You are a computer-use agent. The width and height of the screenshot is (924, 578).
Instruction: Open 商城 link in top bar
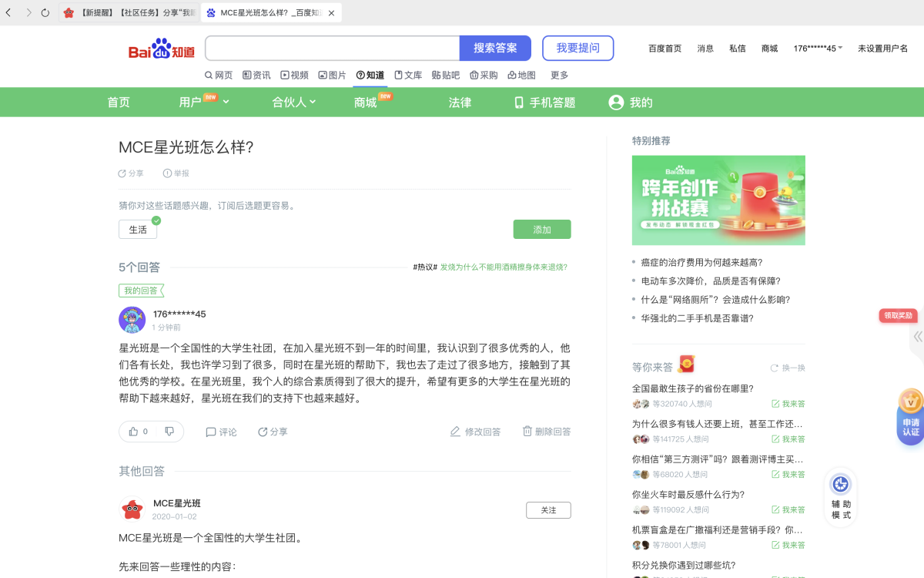tap(769, 49)
